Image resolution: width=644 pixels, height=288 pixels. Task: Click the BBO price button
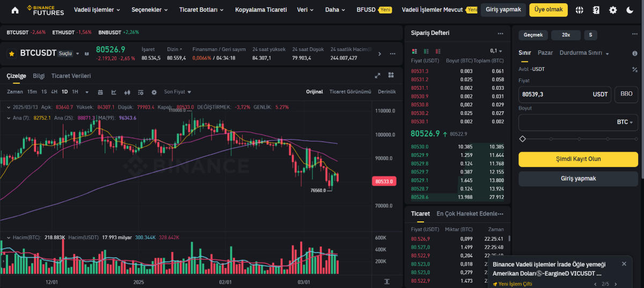pos(626,94)
